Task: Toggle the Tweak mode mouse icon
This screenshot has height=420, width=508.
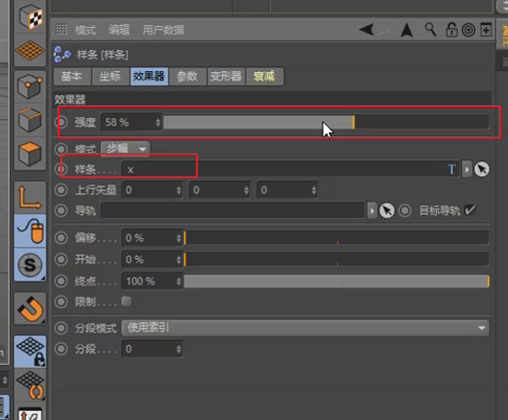Action: 31,231
